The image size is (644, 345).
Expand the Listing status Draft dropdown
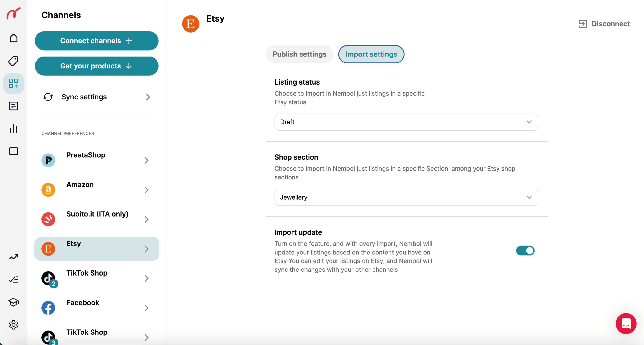click(407, 122)
